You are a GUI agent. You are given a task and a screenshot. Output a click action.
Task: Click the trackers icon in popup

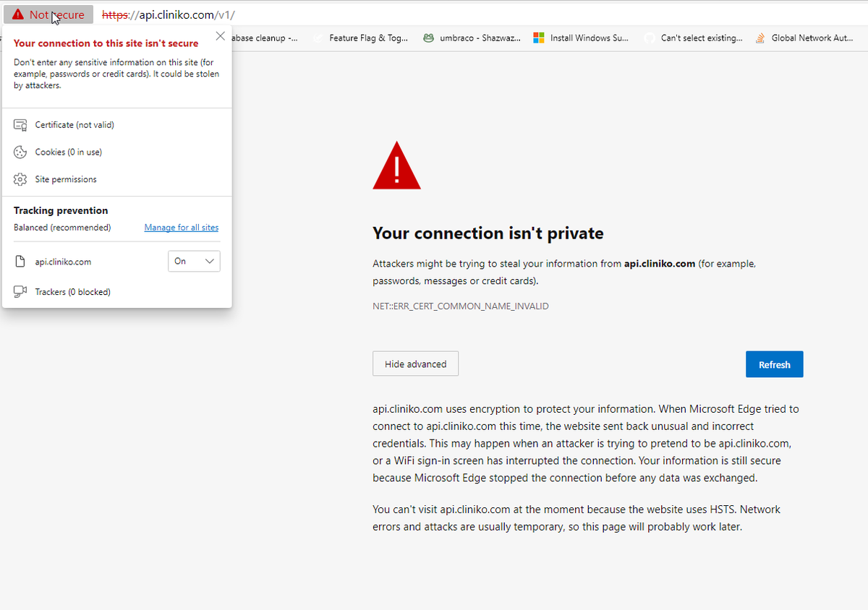pyautogui.click(x=20, y=292)
